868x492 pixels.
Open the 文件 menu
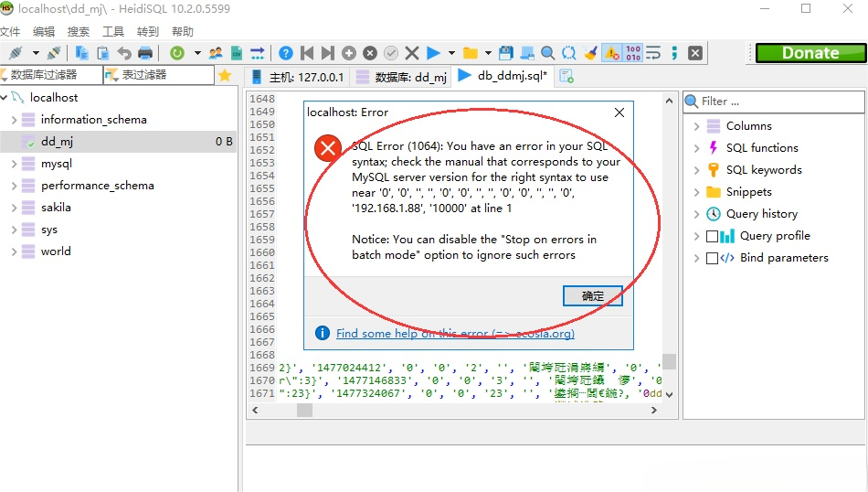pos(10,32)
